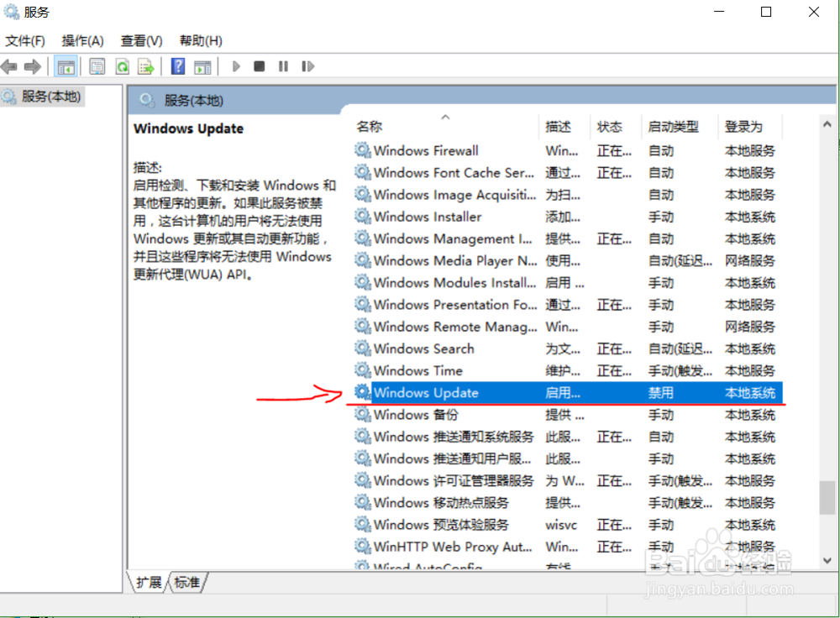Select the Windows Search service row
Screen dimensions: 840x618
click(x=568, y=348)
